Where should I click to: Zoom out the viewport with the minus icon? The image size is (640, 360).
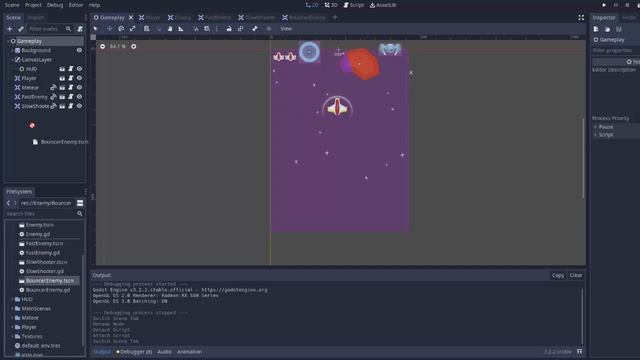[x=102, y=47]
